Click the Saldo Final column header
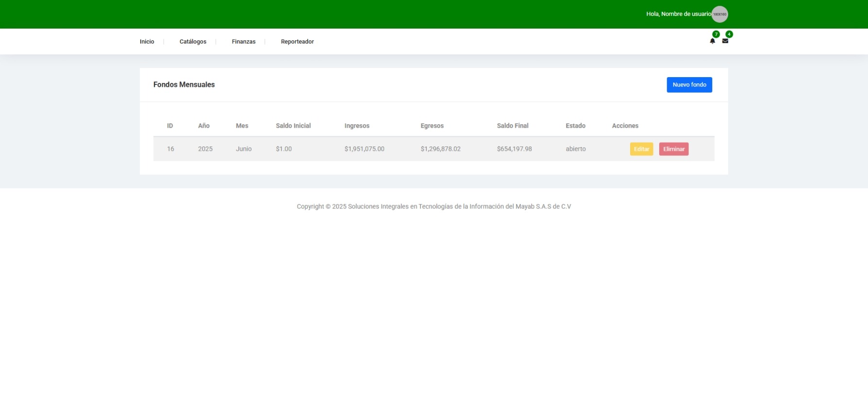The width and height of the screenshot is (868, 417). click(513, 126)
